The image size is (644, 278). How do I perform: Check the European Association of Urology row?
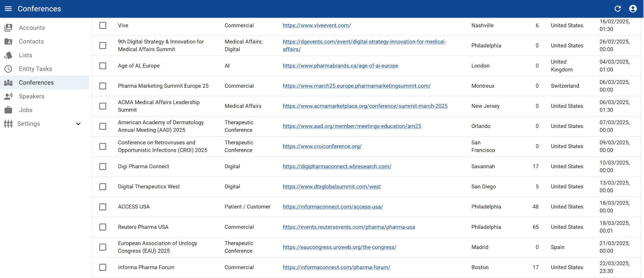(x=103, y=247)
